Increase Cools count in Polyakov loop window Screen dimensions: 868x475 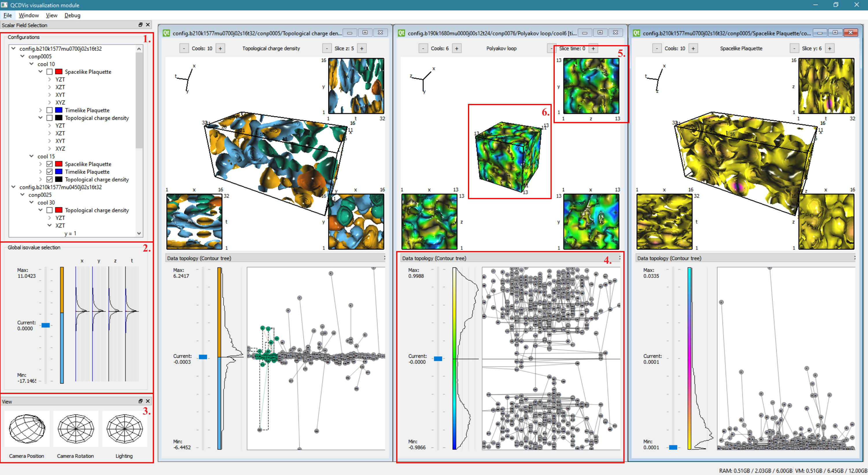coord(457,49)
